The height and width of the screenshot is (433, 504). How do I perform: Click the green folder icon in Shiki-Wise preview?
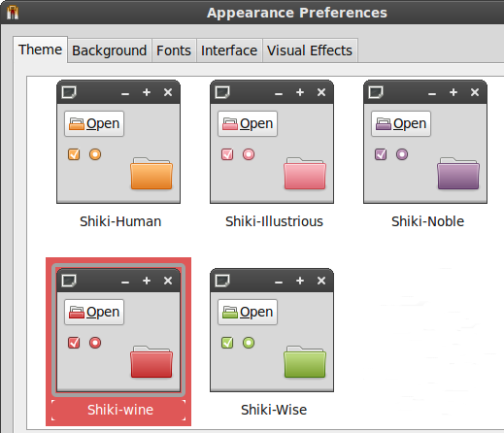(305, 362)
